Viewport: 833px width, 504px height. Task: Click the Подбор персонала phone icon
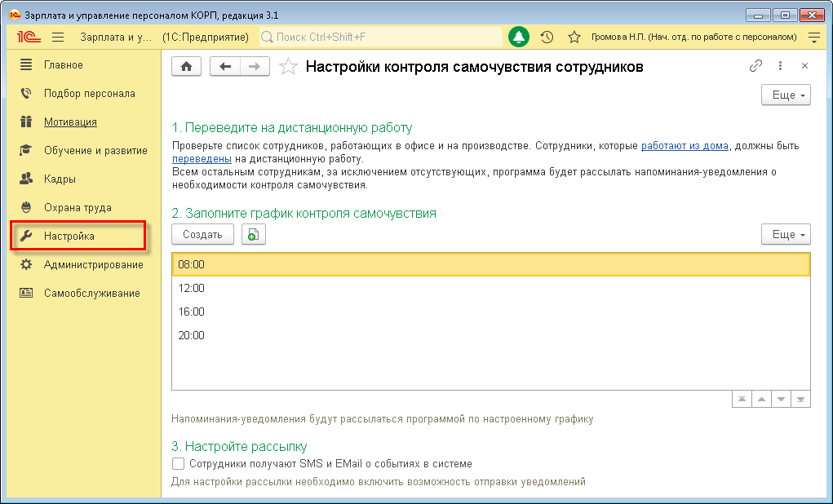[x=26, y=94]
